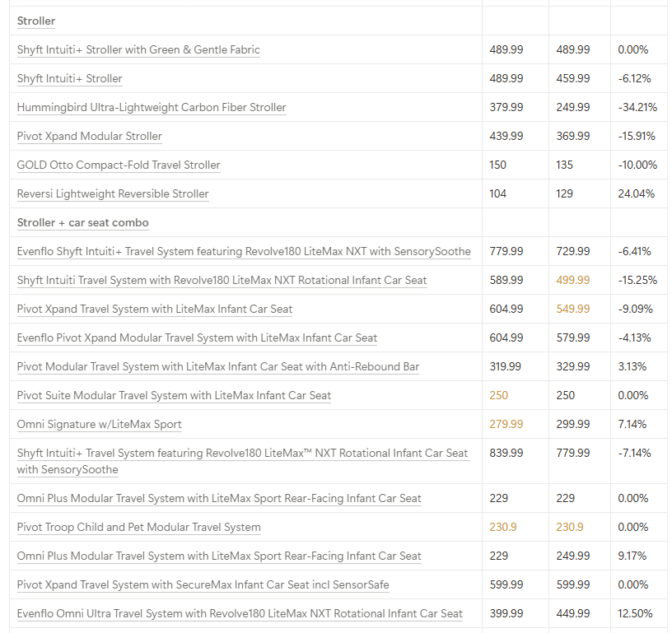Select the 129 price cell
Image resolution: width=672 pixels, height=633 pixels.
[564, 193]
